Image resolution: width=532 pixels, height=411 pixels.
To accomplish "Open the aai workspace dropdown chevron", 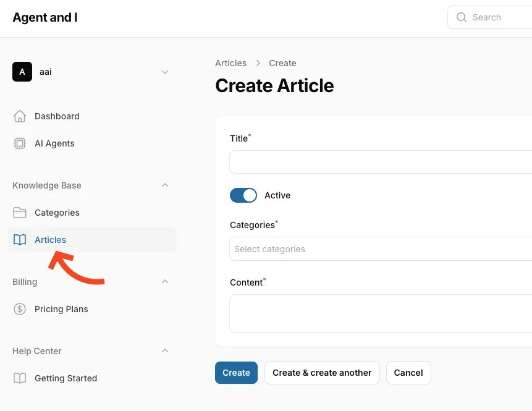I will point(165,72).
